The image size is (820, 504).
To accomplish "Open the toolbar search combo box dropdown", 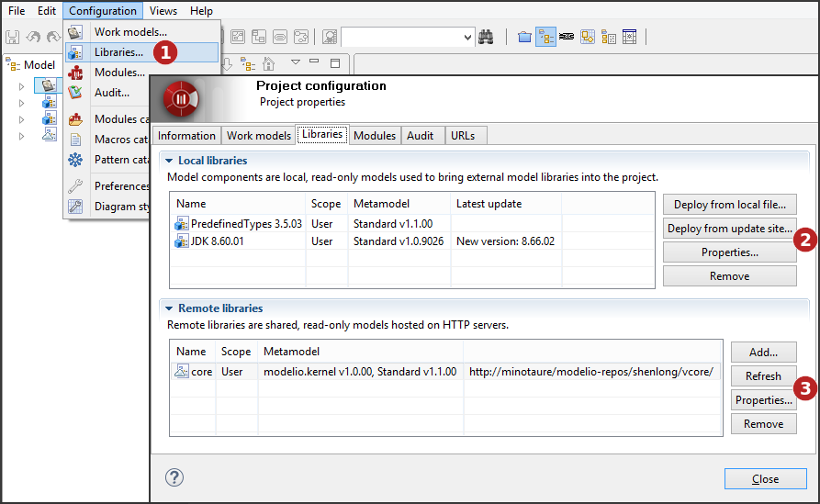I will pos(468,37).
